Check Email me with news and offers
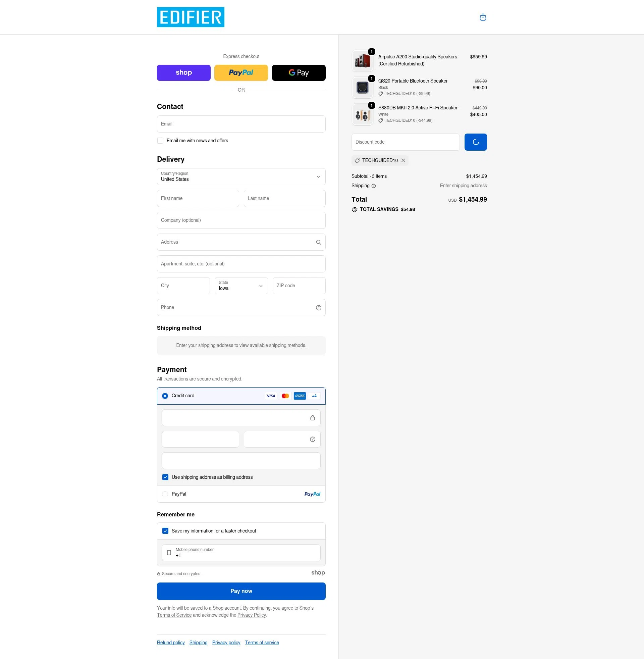The image size is (644, 659). click(160, 141)
